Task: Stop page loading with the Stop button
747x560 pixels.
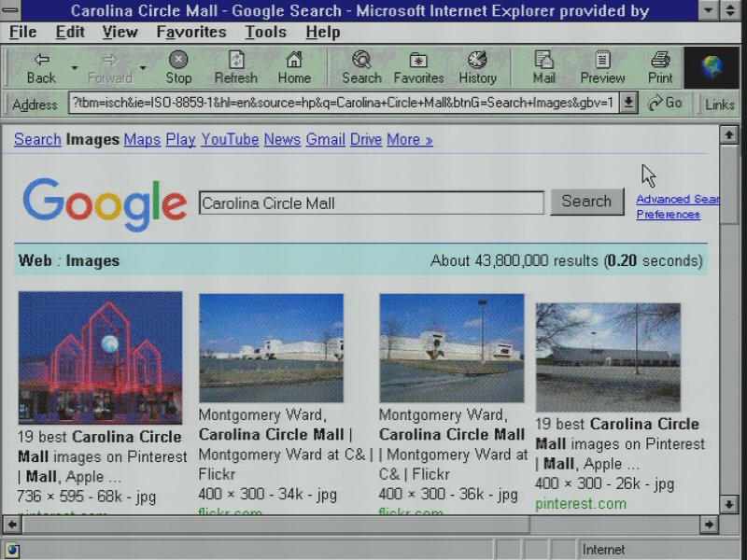Action: coord(178,68)
